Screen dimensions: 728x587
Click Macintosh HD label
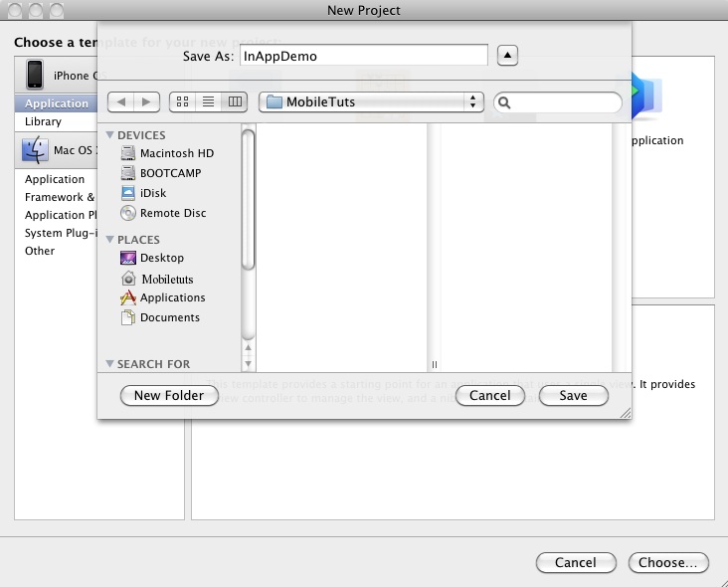(177, 153)
